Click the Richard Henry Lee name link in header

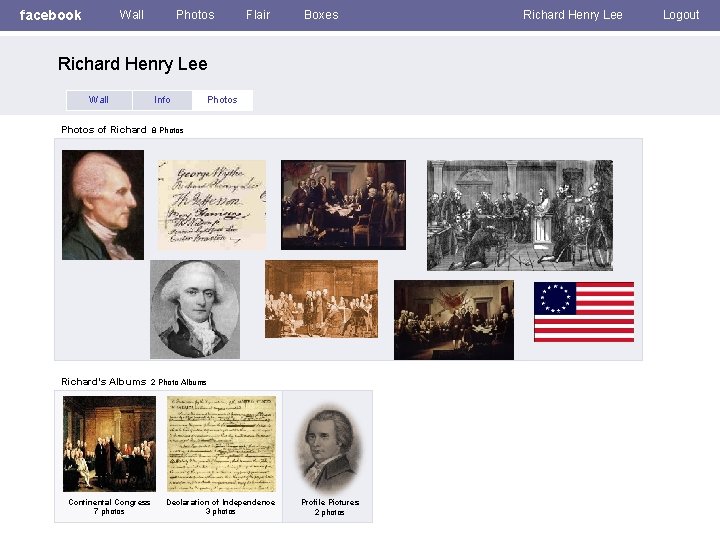(573, 15)
